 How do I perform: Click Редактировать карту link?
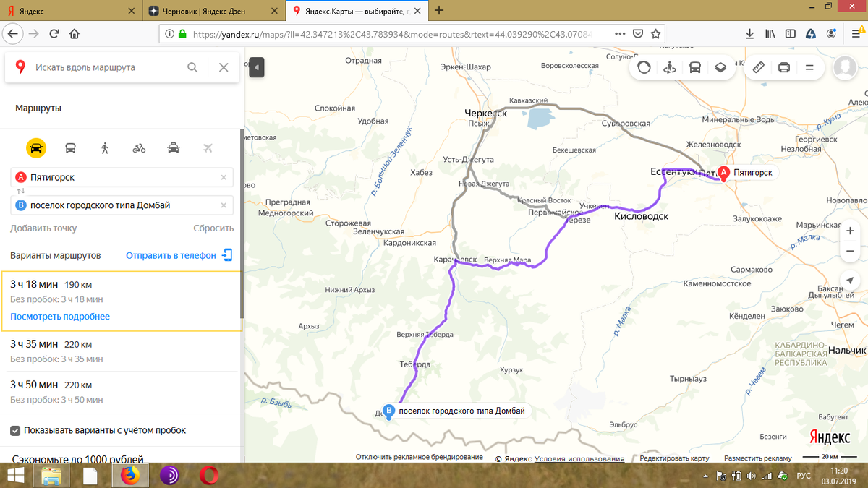pyautogui.click(x=674, y=458)
